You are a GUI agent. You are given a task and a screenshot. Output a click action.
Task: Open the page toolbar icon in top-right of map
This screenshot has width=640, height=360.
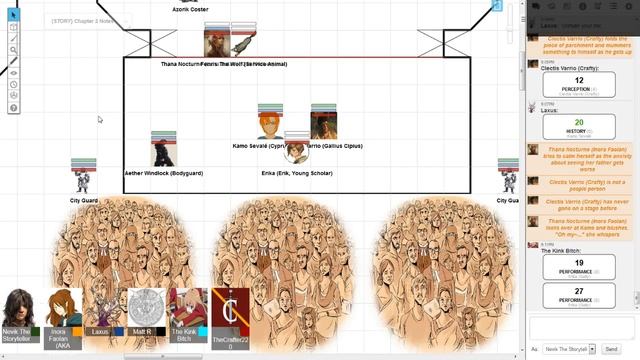[x=497, y=5]
